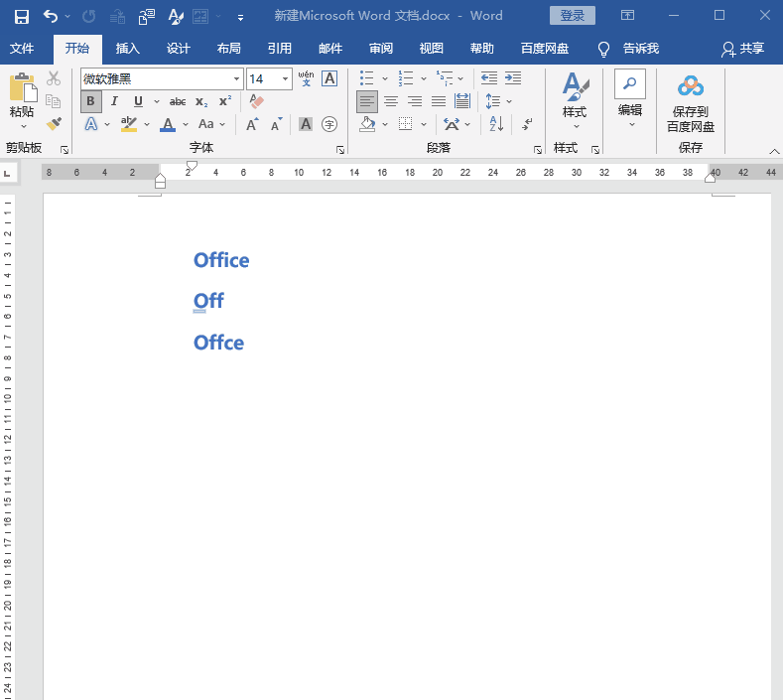Switch to the 审阅 tab
783x700 pixels.
(381, 49)
